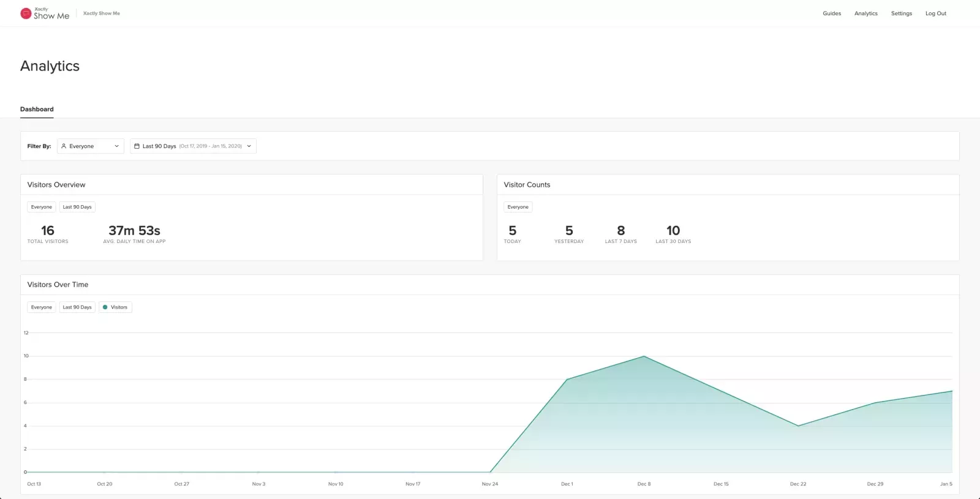Click the Xactly Show Me text in the header

[102, 13]
